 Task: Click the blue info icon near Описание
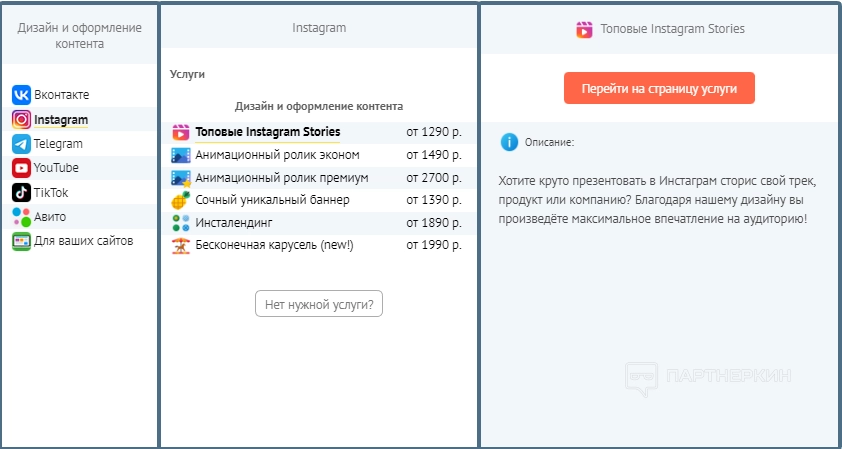509,142
